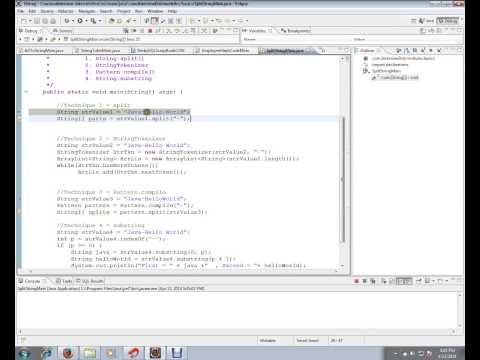Collapse the main method fold marker in editor
Viewport: 480px width, 360px height.
click(x=26, y=92)
